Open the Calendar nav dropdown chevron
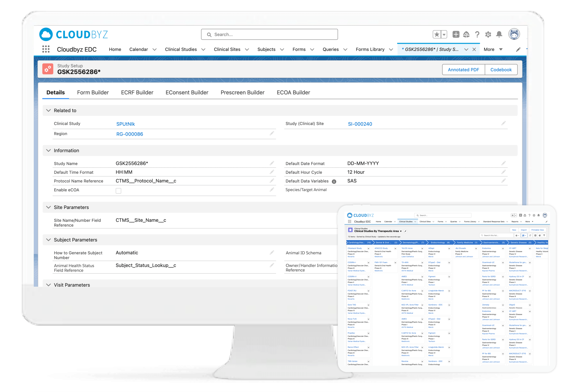The image size is (566, 392). pyautogui.click(x=155, y=49)
